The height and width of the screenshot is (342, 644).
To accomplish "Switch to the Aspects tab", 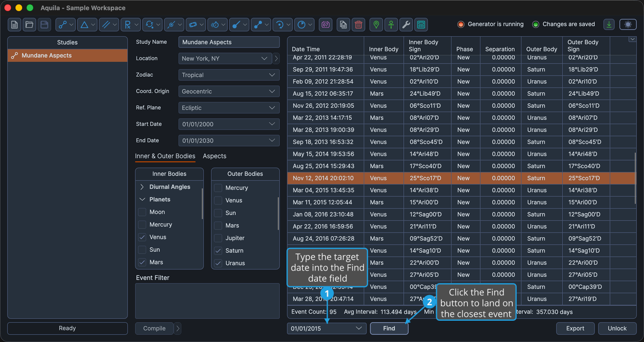I will click(215, 156).
